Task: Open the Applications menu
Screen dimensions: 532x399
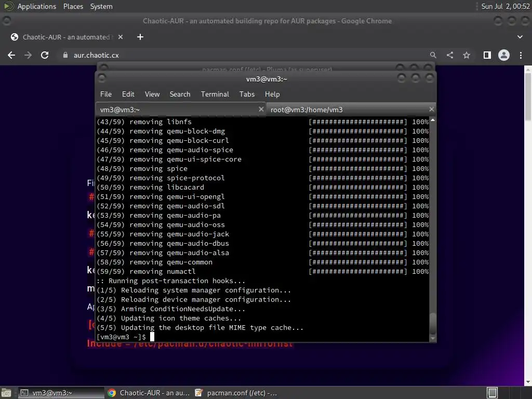Action: tap(37, 6)
